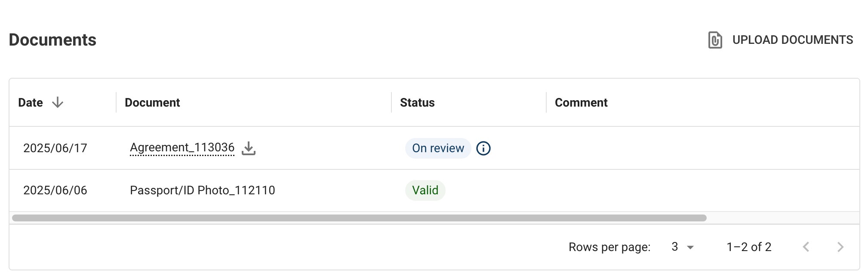Screen dimensions: 868x276
Task: Open the Rows per page dropdown
Action: (x=683, y=247)
